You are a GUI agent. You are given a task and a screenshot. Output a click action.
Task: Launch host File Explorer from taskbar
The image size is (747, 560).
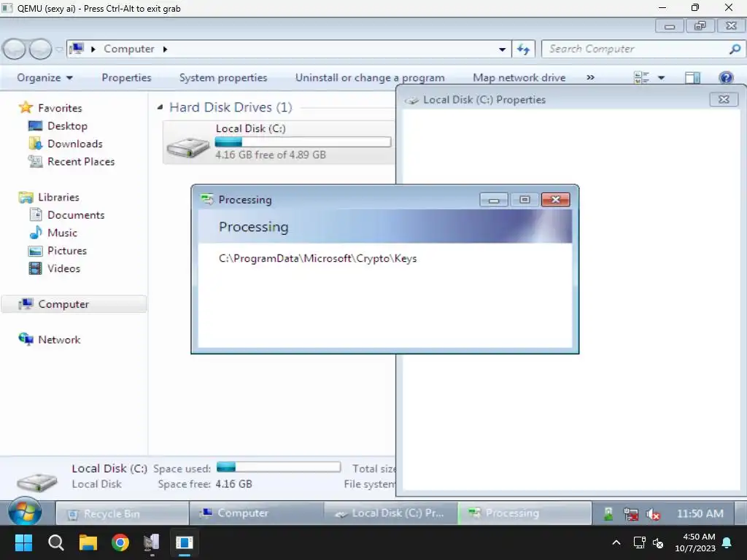88,542
